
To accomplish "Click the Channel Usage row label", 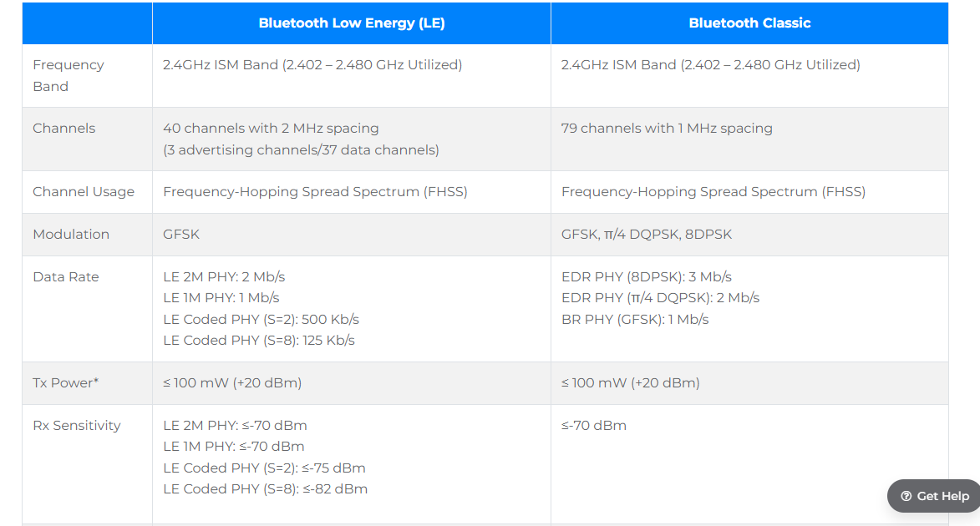I will [x=84, y=192].
